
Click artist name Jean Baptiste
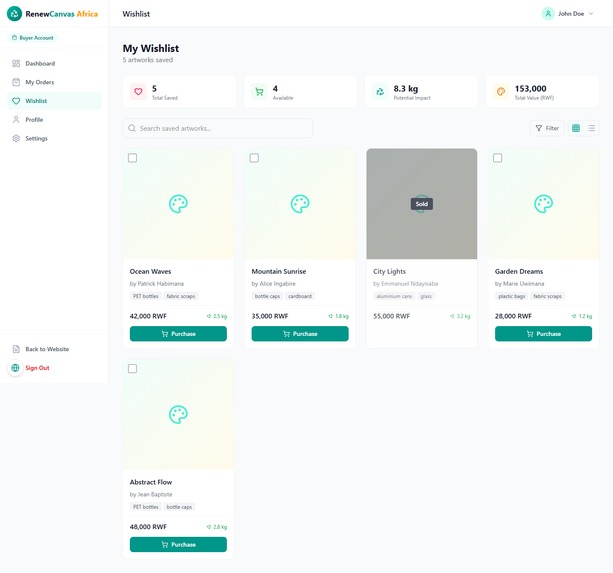pyautogui.click(x=155, y=494)
